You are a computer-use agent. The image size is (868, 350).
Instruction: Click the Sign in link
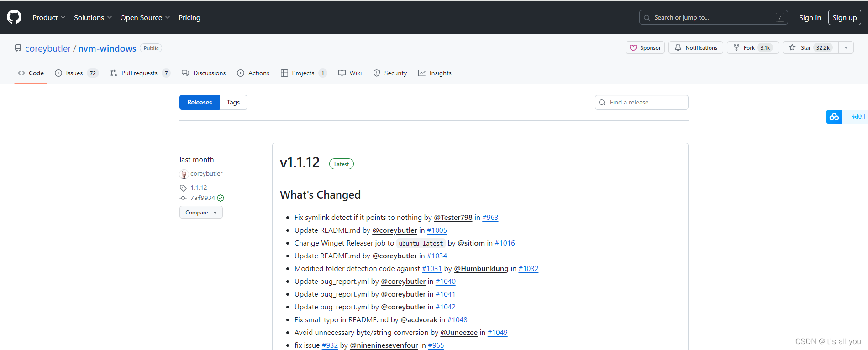(810, 17)
